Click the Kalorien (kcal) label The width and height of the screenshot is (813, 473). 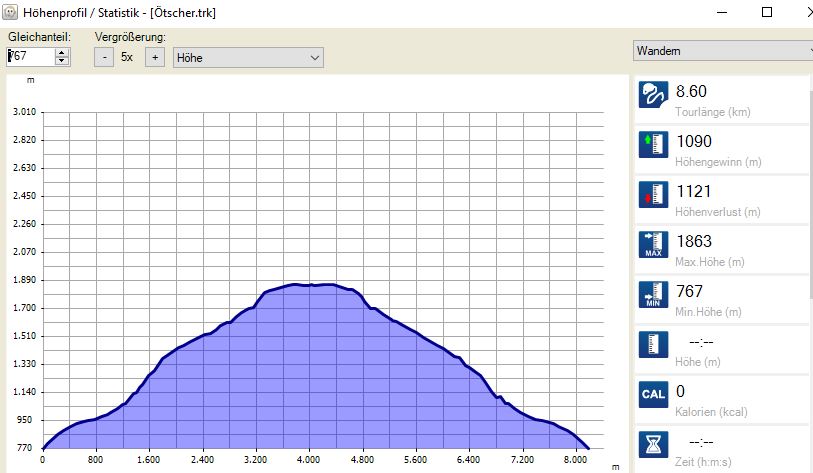coord(711,412)
